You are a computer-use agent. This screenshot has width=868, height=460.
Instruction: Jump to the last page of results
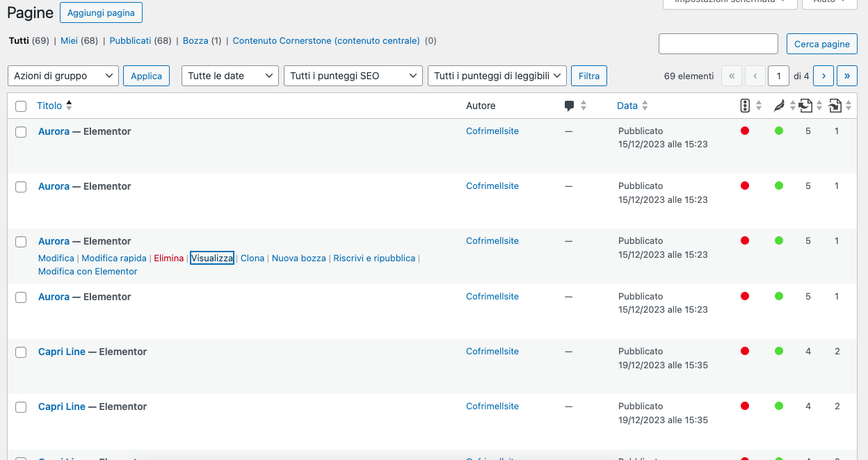pyautogui.click(x=847, y=76)
